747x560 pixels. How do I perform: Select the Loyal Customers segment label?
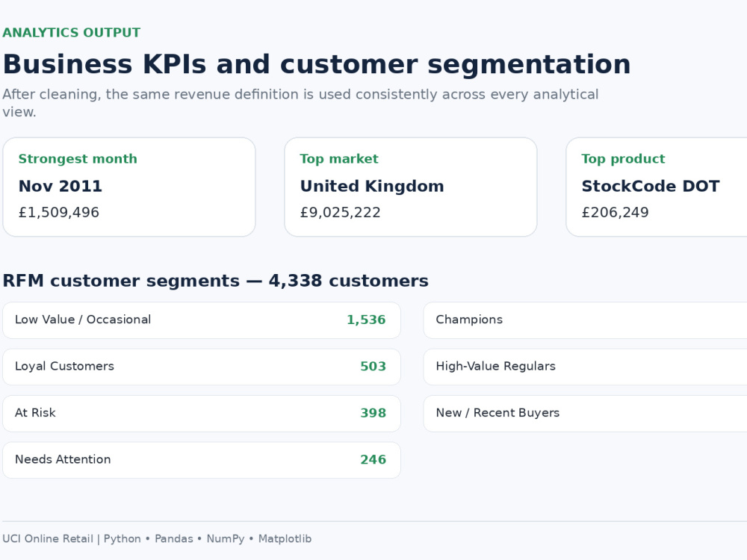click(x=64, y=366)
